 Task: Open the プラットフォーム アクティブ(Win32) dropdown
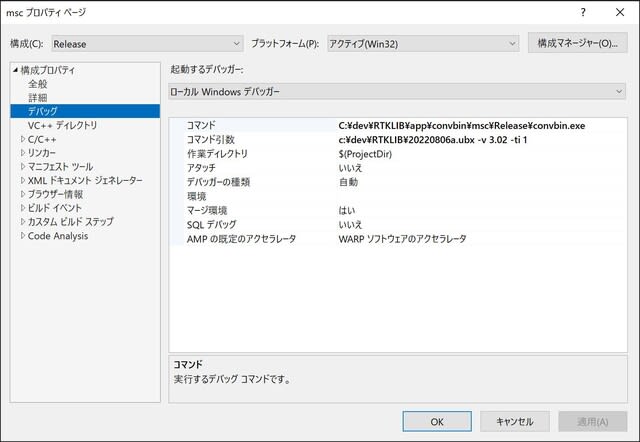pyautogui.click(x=423, y=44)
